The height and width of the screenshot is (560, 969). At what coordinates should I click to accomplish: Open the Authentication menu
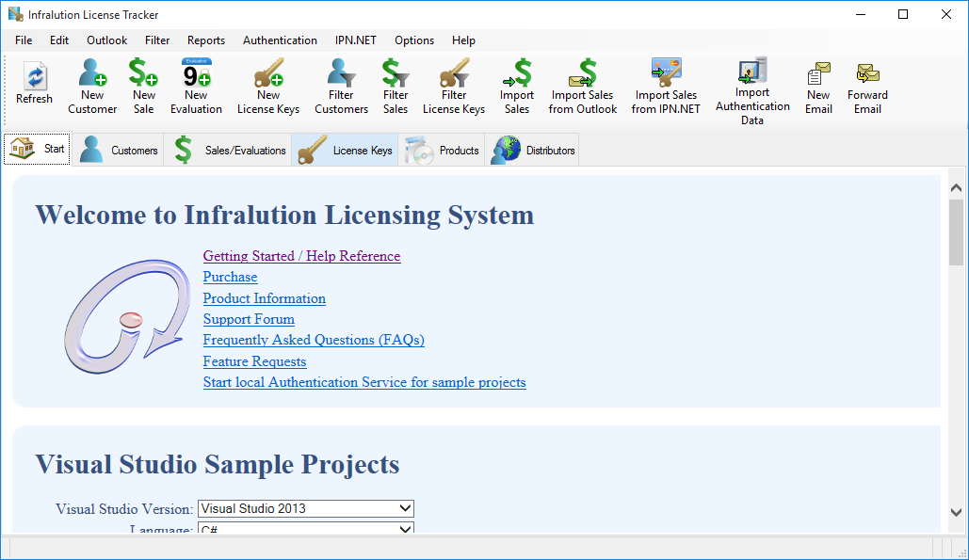(280, 40)
